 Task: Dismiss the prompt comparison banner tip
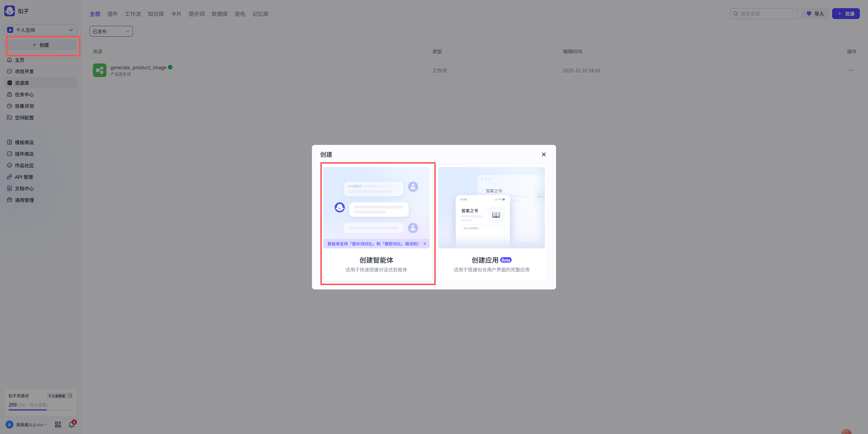(x=425, y=244)
